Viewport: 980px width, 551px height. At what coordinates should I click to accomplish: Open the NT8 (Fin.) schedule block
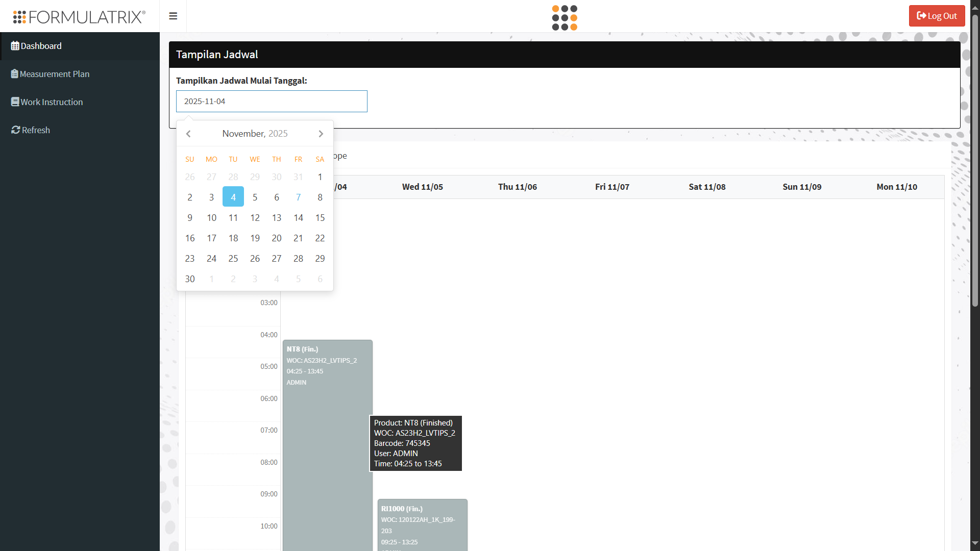pos(328,445)
